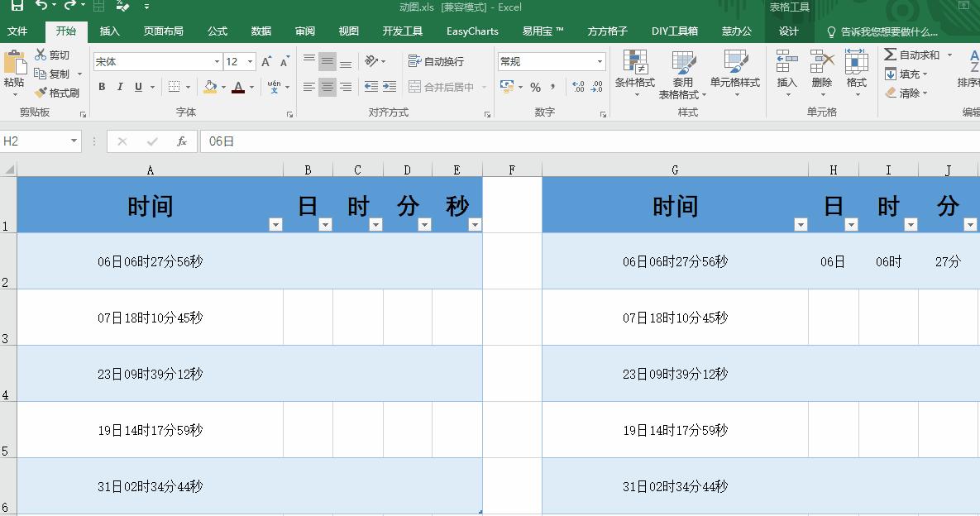
Task: Open the font size dropdown
Action: click(x=251, y=60)
